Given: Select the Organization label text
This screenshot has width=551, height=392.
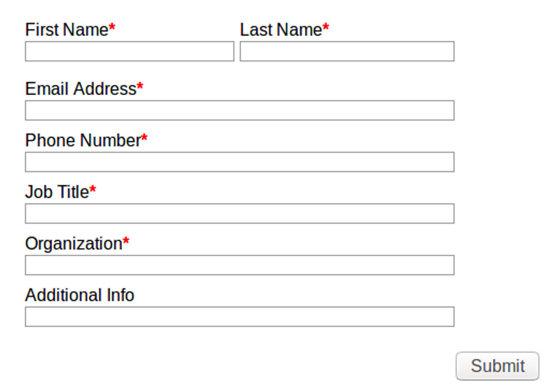Looking at the screenshot, I should 74,244.
